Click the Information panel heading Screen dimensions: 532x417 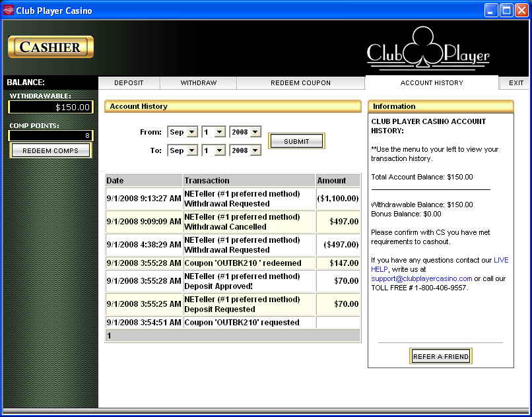coord(441,106)
